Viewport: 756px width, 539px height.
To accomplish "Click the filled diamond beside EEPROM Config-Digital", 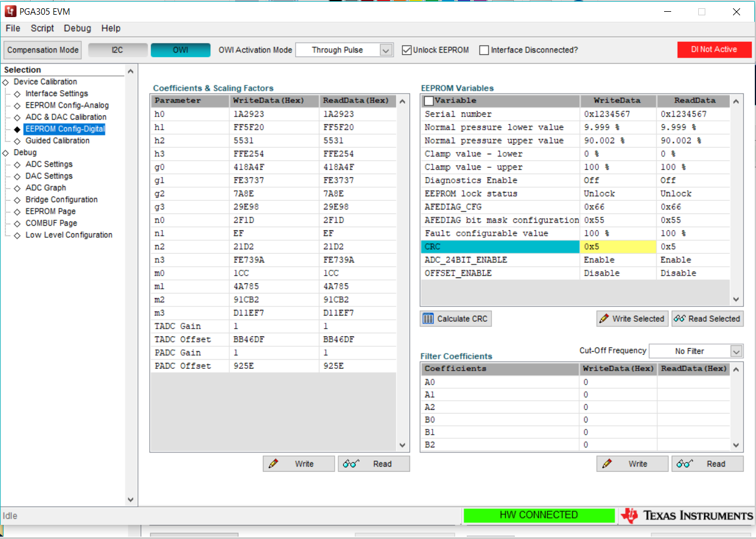I will [x=17, y=129].
